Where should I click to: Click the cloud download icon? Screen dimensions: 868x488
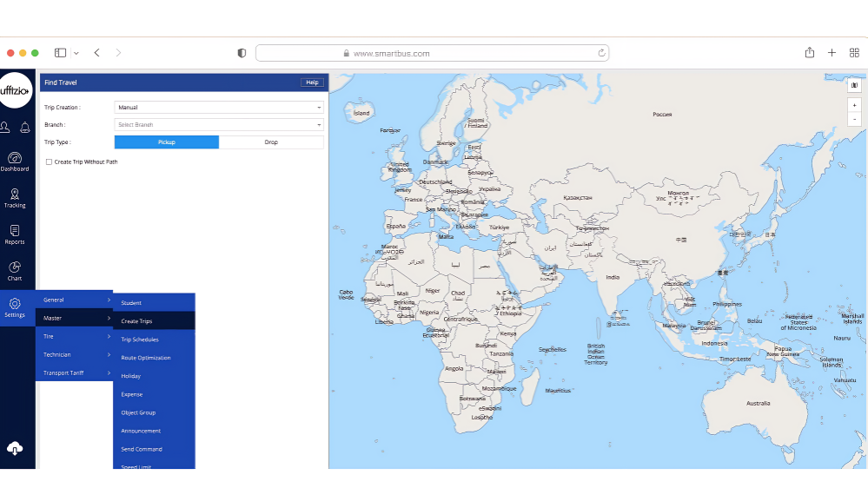[x=15, y=448]
